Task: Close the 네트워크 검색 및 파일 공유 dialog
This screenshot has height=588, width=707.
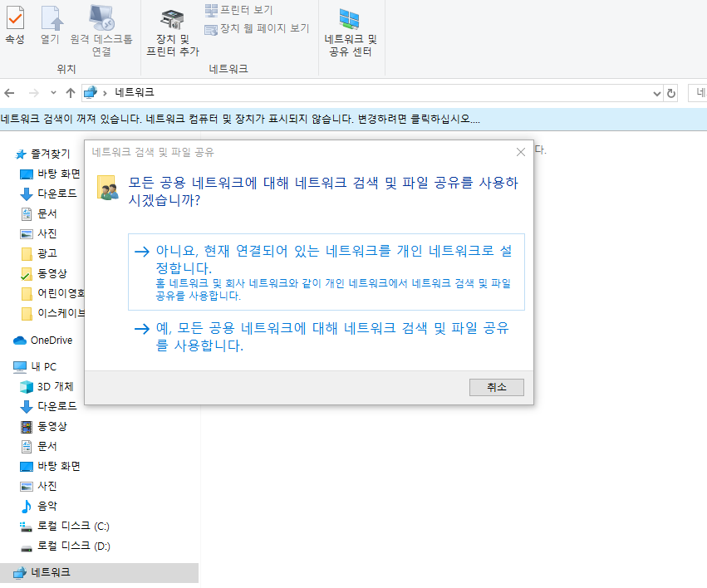Action: click(521, 152)
